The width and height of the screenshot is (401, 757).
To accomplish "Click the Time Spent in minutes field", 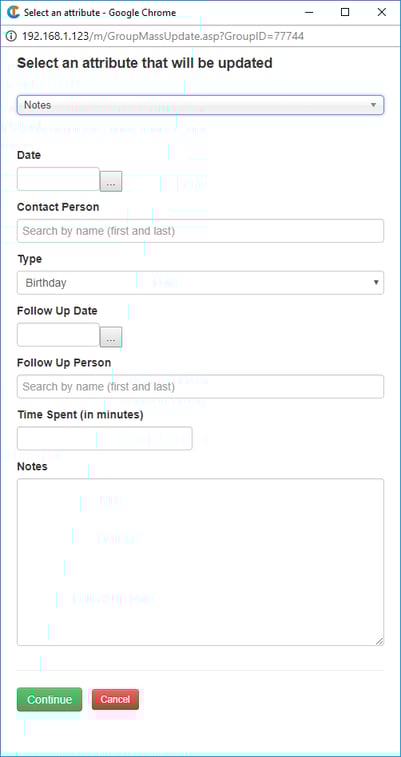I will coord(104,438).
